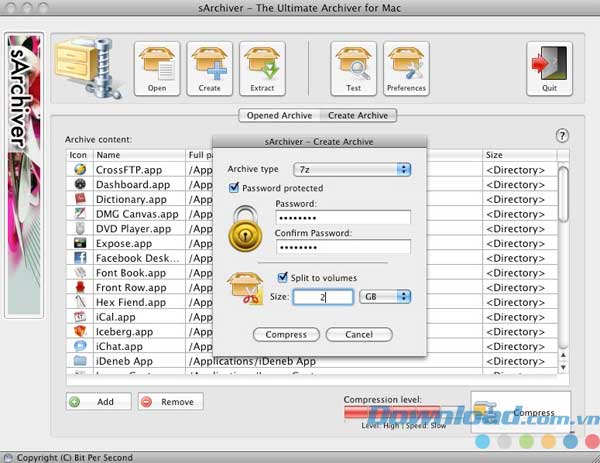Image resolution: width=600 pixels, height=463 pixels.
Task: Uncheck the Password protected checkbox
Action: [x=234, y=188]
